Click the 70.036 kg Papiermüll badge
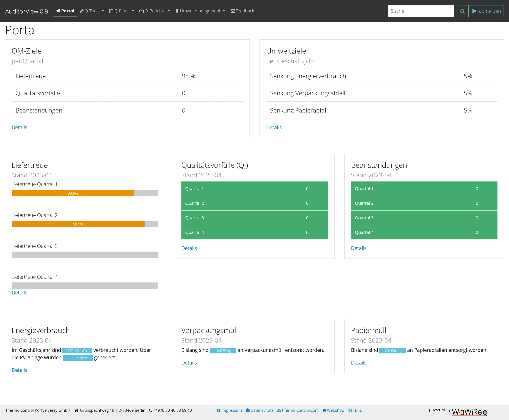The width and height of the screenshot is (509, 420). pyautogui.click(x=392, y=351)
